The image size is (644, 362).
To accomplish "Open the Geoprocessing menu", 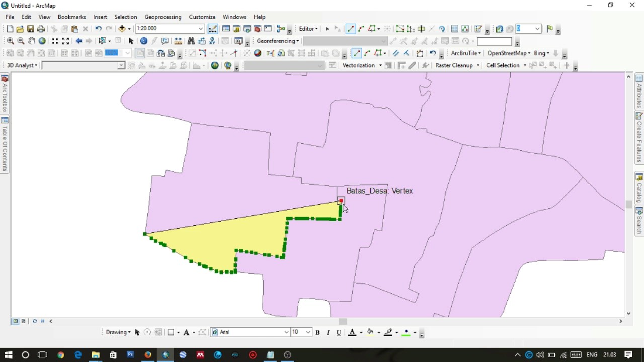I will (x=163, y=17).
